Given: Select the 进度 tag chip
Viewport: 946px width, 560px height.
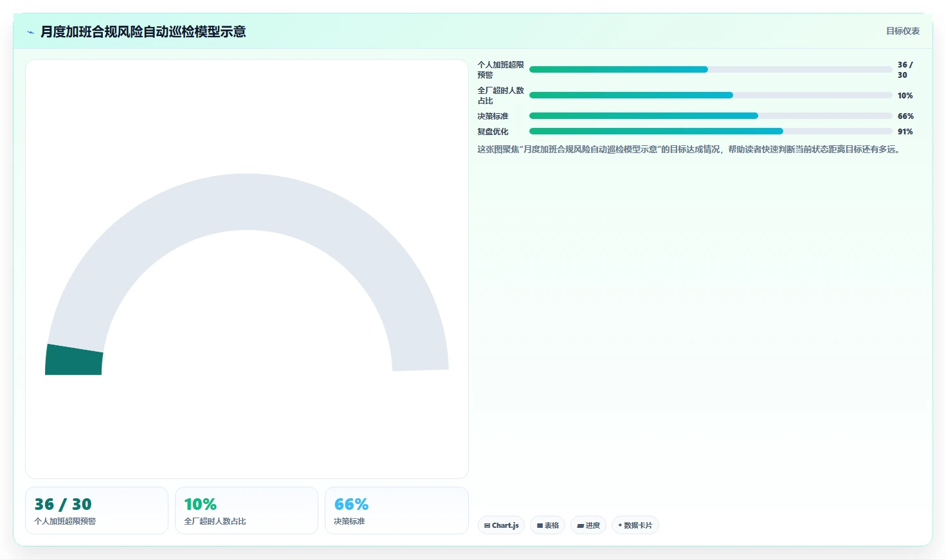Looking at the screenshot, I should point(588,525).
